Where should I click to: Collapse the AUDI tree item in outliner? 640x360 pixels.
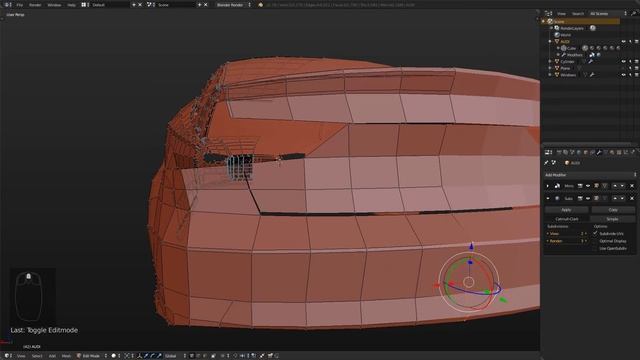tap(550, 41)
